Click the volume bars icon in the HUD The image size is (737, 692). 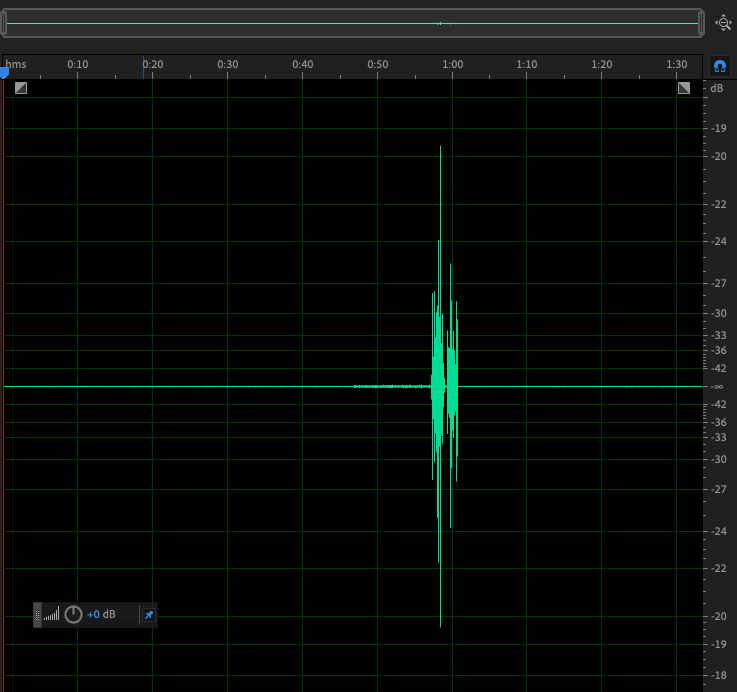(52, 614)
